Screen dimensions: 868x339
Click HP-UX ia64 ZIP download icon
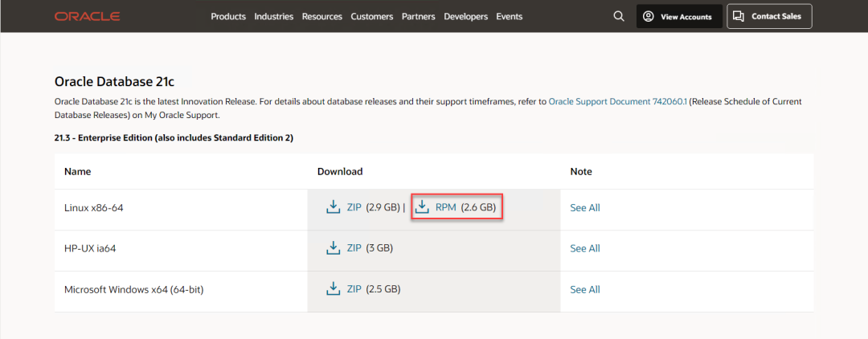tap(334, 248)
